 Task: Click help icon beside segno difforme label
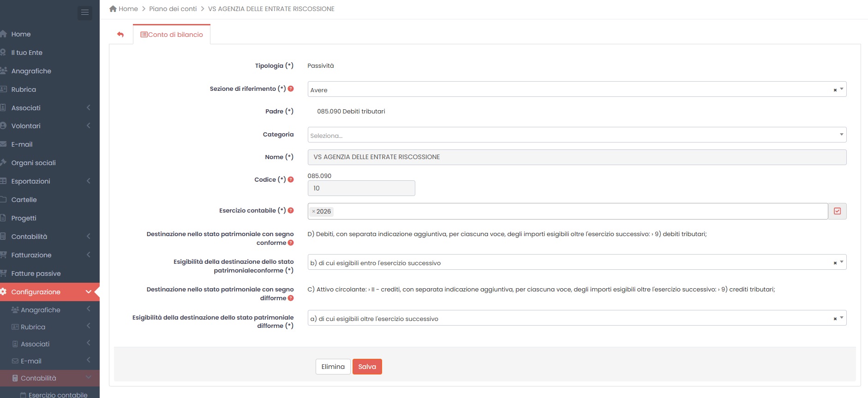pyautogui.click(x=291, y=298)
